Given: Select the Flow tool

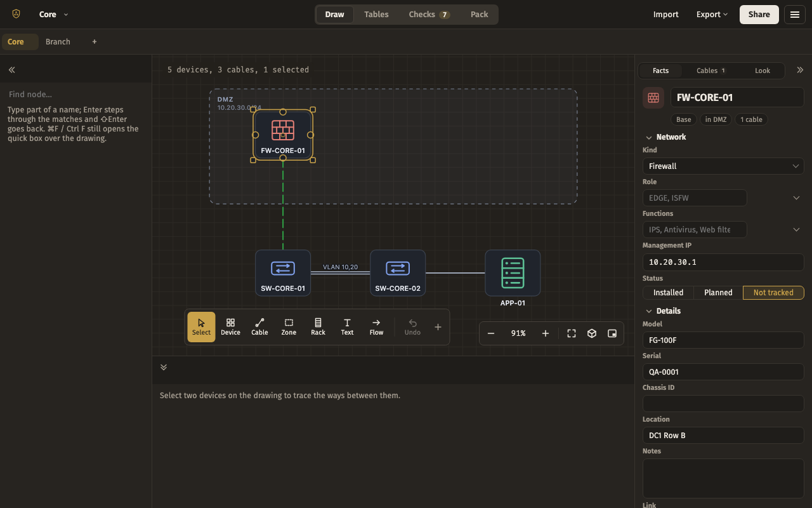Looking at the screenshot, I should coord(376,327).
